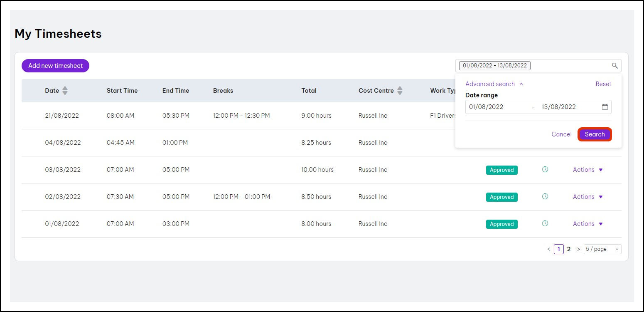
Task: Click the Add new timesheet button
Action: point(55,66)
